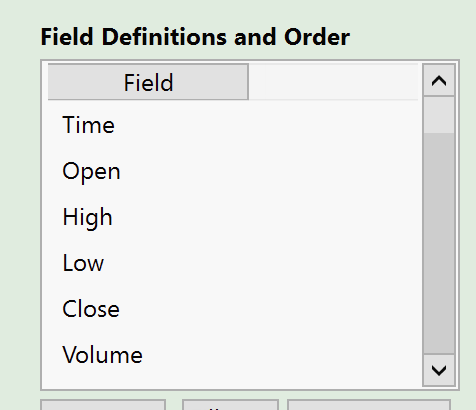Click empty list space right of High entry

pyautogui.click(x=265, y=217)
